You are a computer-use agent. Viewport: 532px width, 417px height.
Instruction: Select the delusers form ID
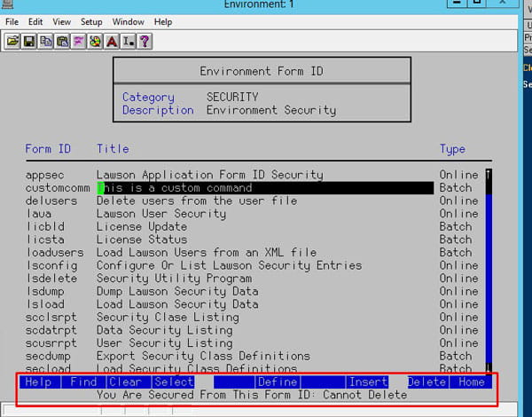51,201
